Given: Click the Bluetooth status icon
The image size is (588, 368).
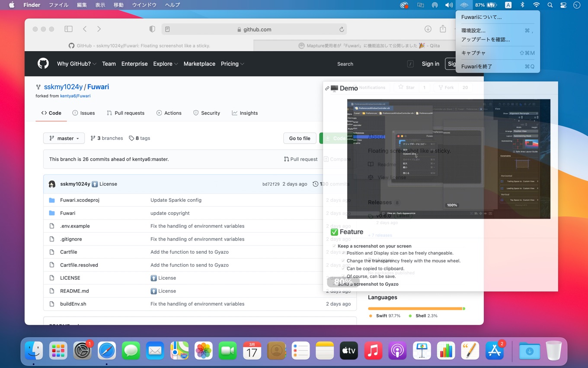Looking at the screenshot, I should [522, 5].
